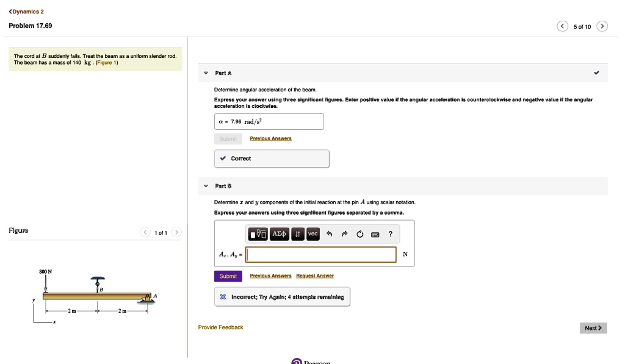The image size is (625, 364).
Task: Open Request Answer link
Action: [x=315, y=276]
